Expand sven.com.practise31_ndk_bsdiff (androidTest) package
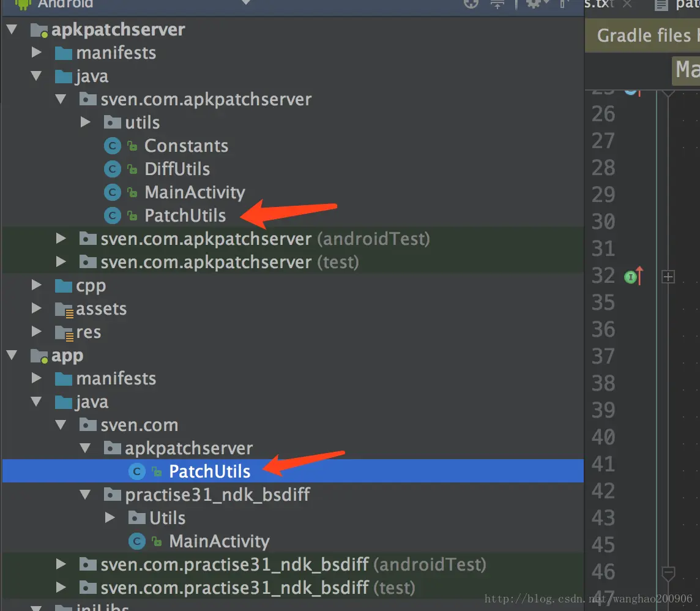The image size is (700, 611). pos(61,564)
